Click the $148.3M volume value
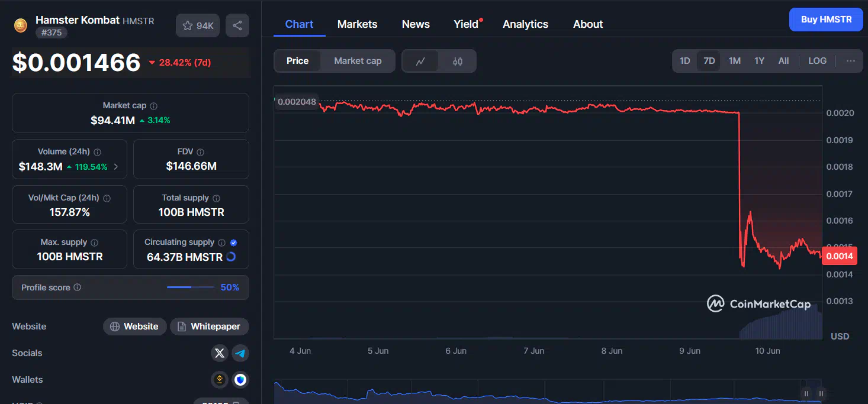The image size is (868, 404). pos(40,167)
